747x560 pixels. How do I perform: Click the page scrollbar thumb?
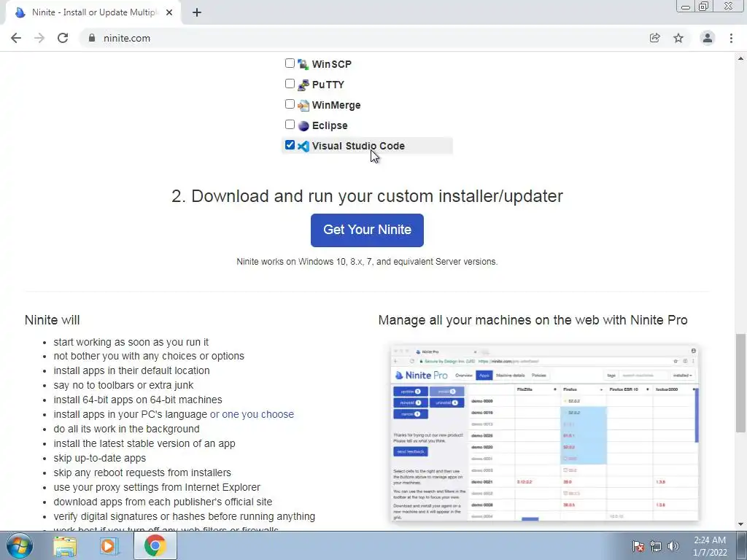pos(740,384)
